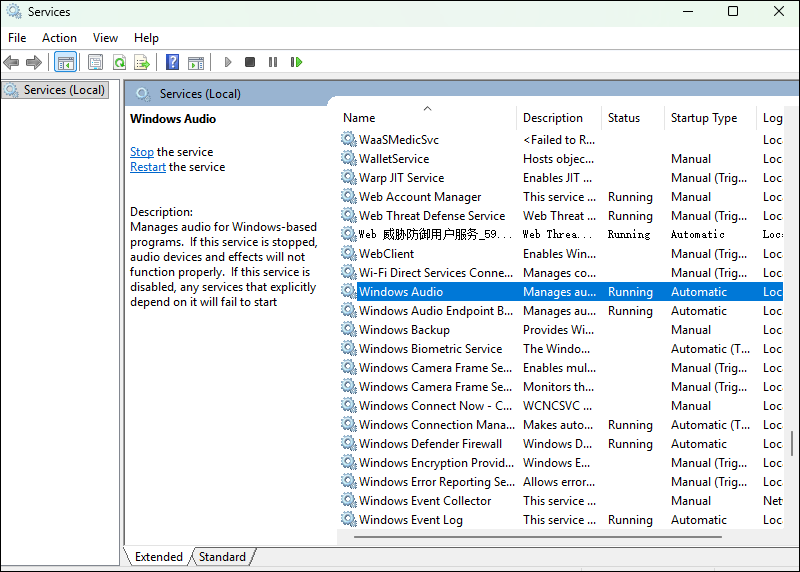Click the Refresh toolbar icon
Viewport: 800px width, 572px height.
click(x=119, y=62)
